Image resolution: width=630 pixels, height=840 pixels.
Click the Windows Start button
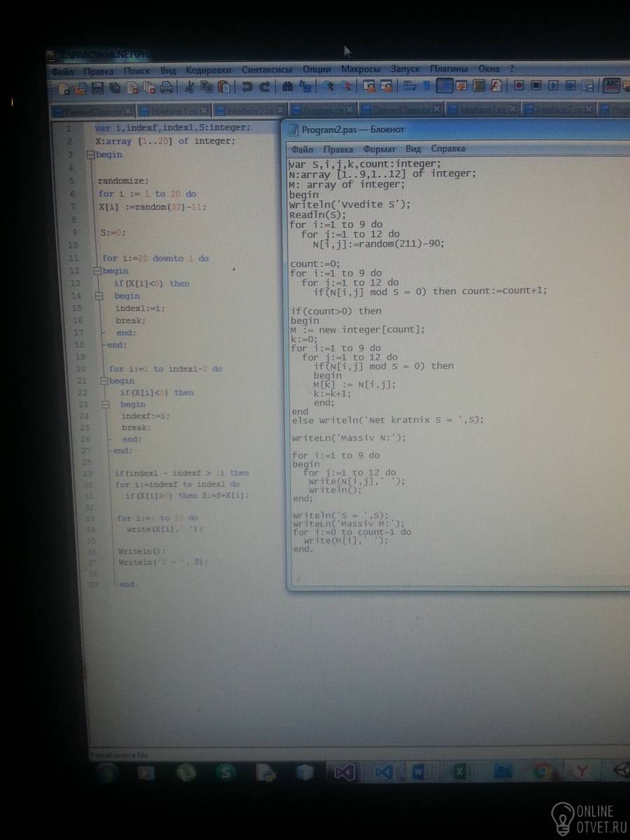click(106, 773)
